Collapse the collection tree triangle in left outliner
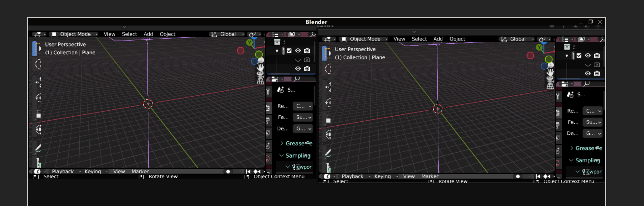This screenshot has width=644, height=206. pyautogui.click(x=277, y=51)
